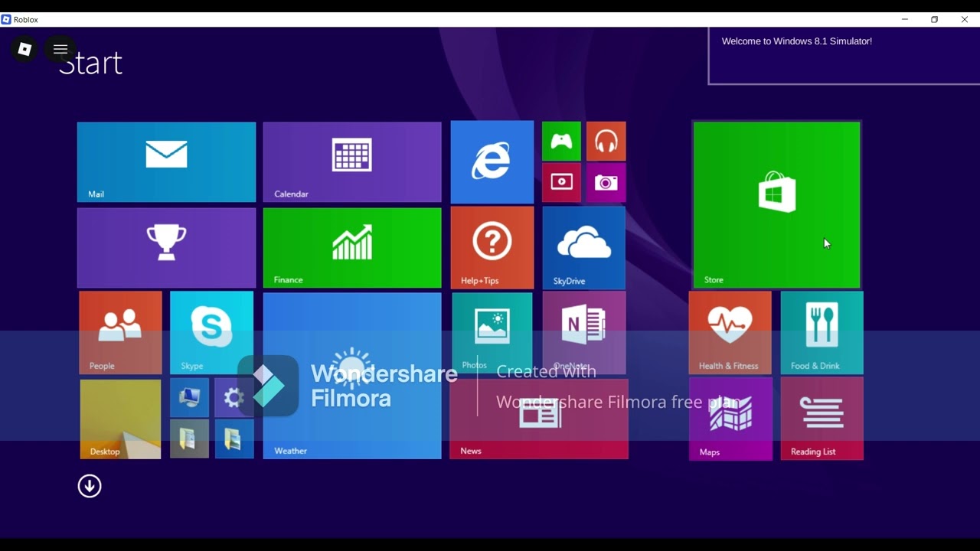Launch Internet Explorer tile
Image resolution: width=980 pixels, height=551 pixels.
[492, 162]
